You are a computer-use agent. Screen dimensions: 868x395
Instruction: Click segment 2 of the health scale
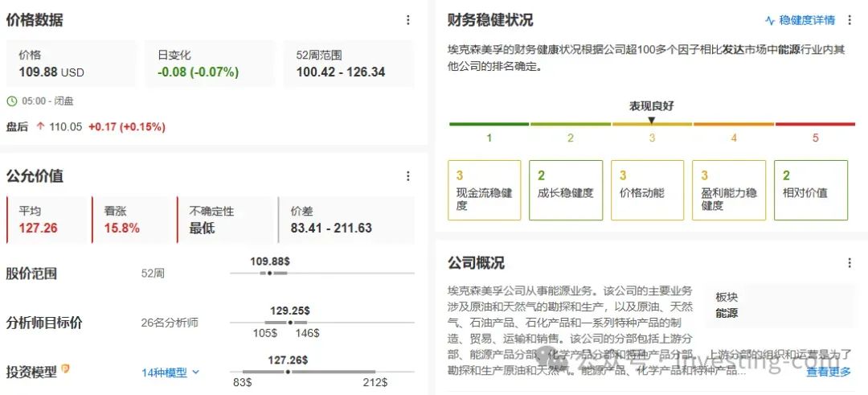tap(571, 124)
